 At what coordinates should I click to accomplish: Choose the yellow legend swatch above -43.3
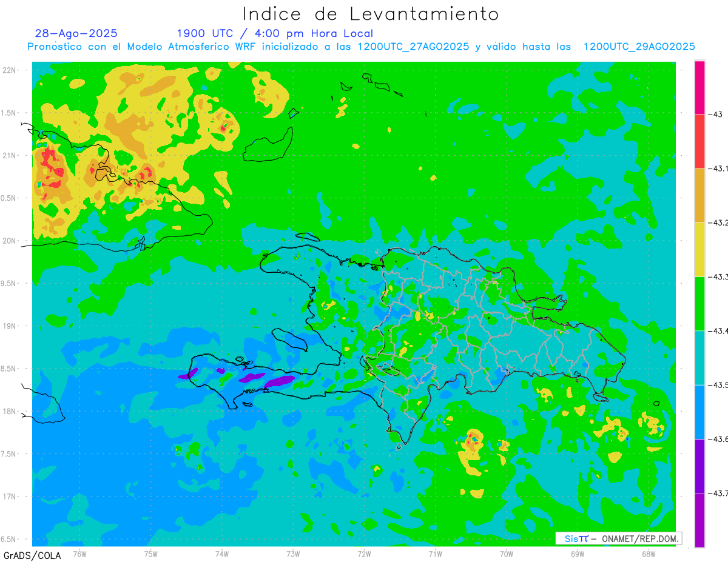(699, 249)
